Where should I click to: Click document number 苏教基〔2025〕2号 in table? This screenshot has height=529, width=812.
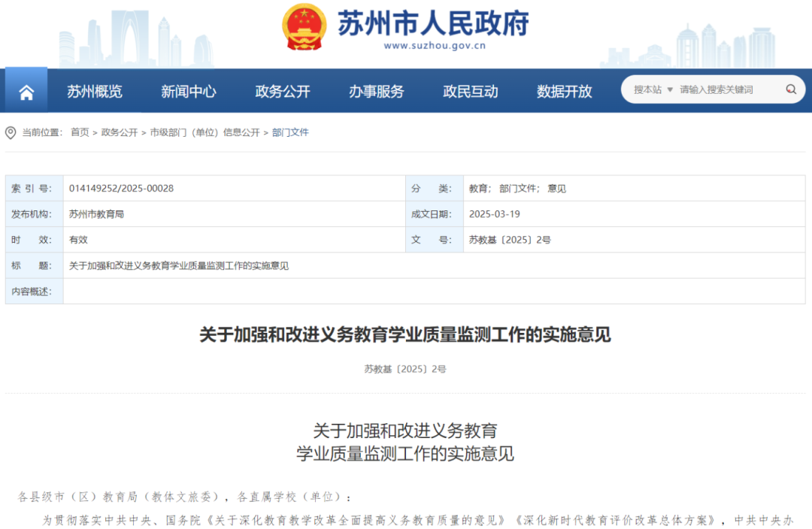pos(510,240)
